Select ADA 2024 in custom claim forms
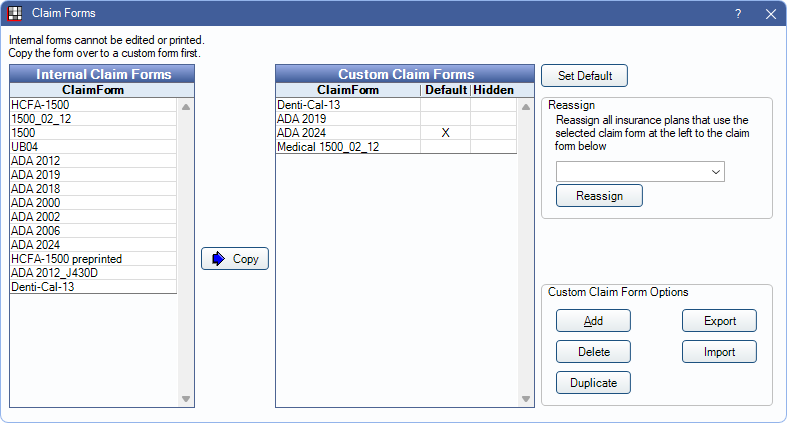The height and width of the screenshot is (423, 787). pyautogui.click(x=302, y=132)
